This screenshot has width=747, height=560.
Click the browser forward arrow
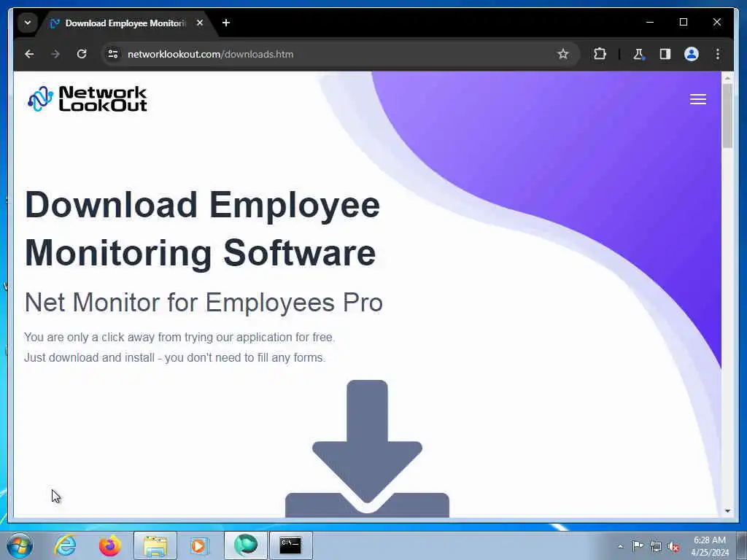click(55, 54)
